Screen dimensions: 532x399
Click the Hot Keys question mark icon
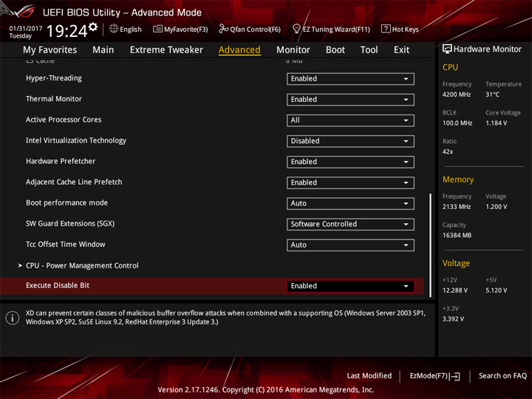tap(386, 29)
